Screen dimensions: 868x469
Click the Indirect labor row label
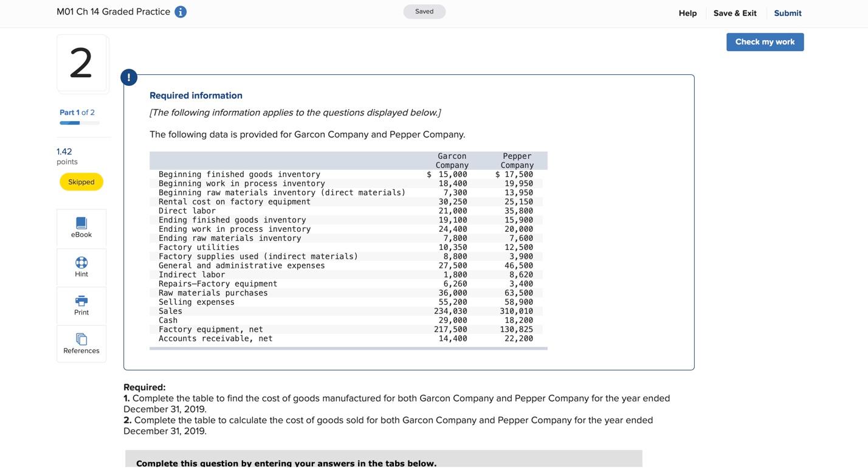tap(192, 275)
